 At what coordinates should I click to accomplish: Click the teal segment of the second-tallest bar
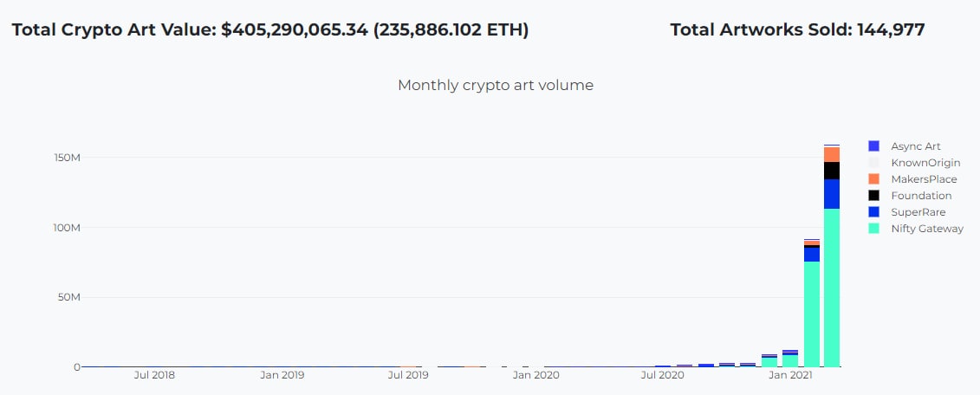pyautogui.click(x=811, y=312)
